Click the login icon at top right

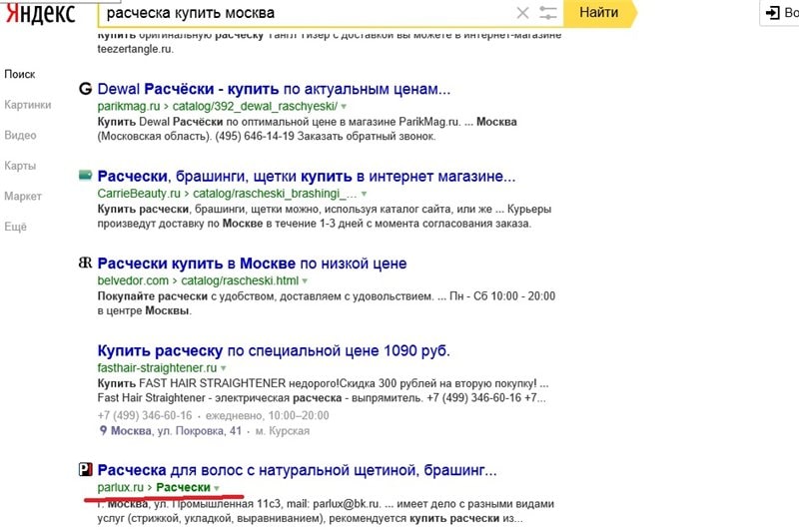point(773,13)
